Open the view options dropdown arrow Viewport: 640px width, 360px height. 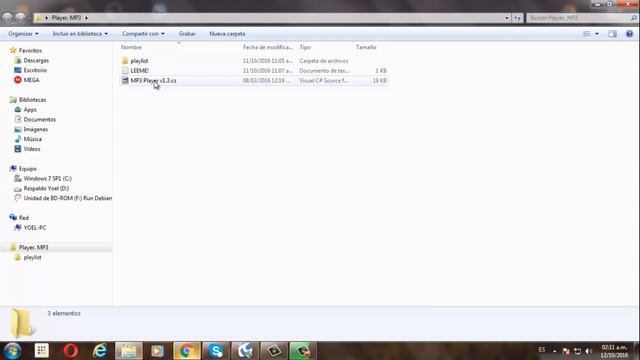(x=597, y=34)
